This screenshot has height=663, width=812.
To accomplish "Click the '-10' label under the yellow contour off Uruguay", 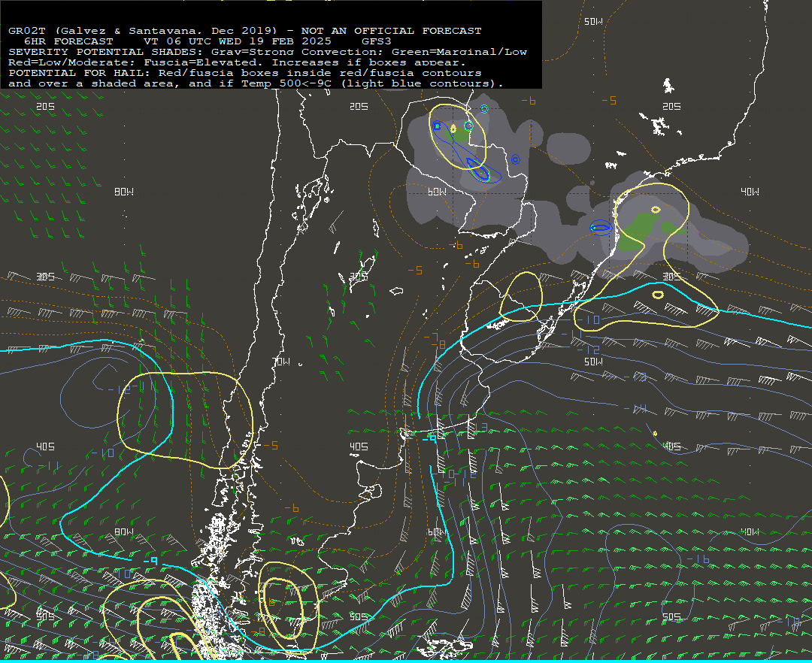I will (x=589, y=320).
